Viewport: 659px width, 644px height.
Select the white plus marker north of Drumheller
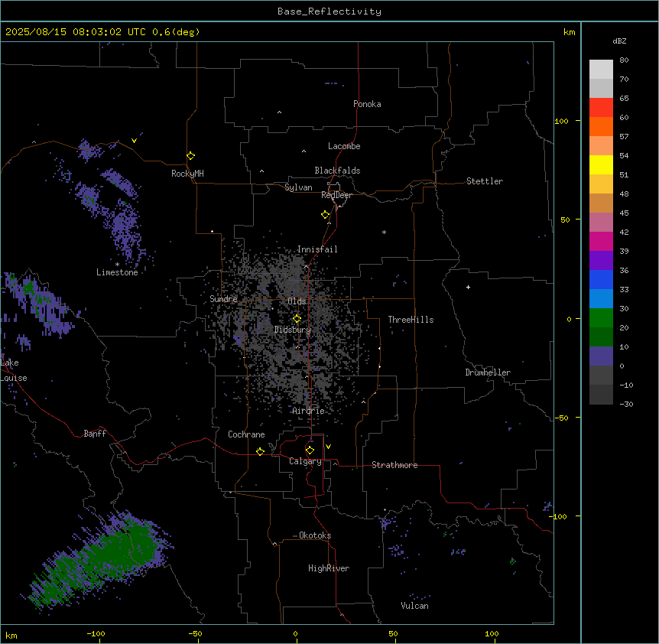coord(468,287)
